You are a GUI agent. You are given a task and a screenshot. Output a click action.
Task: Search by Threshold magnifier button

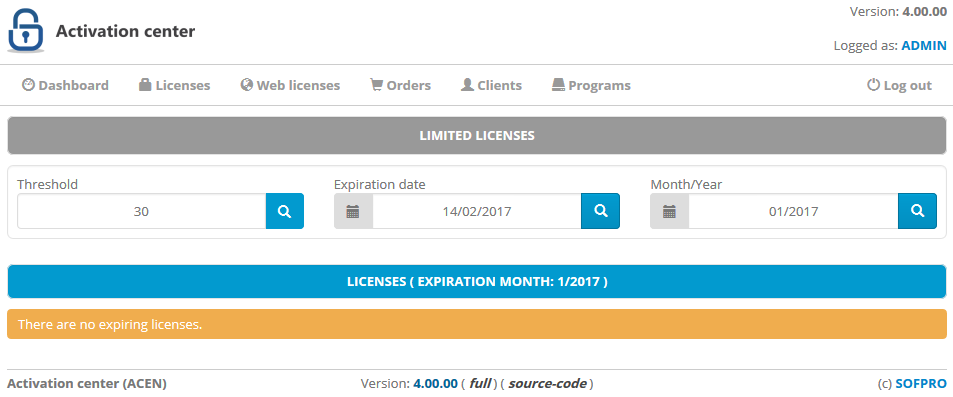[284, 211]
